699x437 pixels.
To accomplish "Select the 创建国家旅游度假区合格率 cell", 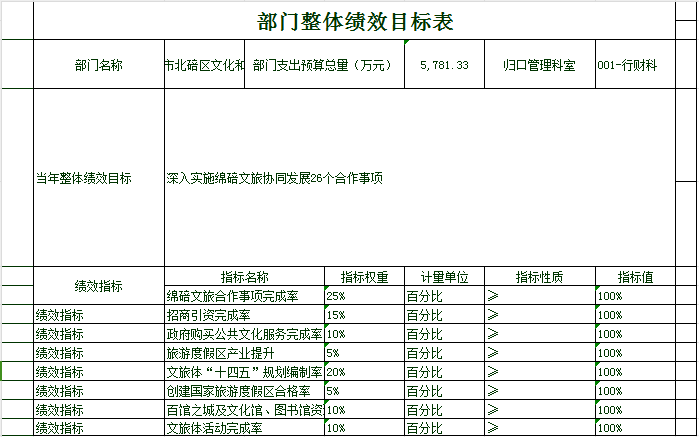I will pyautogui.click(x=245, y=391).
